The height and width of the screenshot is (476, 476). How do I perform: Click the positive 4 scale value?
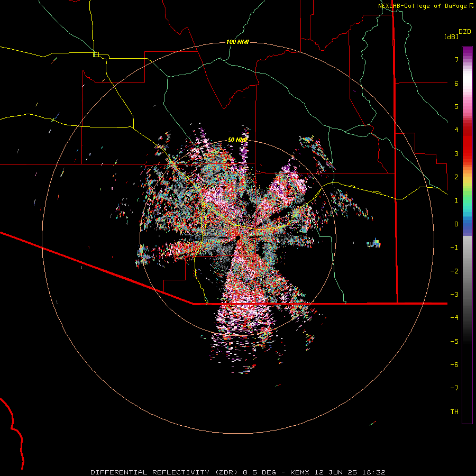[x=456, y=130]
